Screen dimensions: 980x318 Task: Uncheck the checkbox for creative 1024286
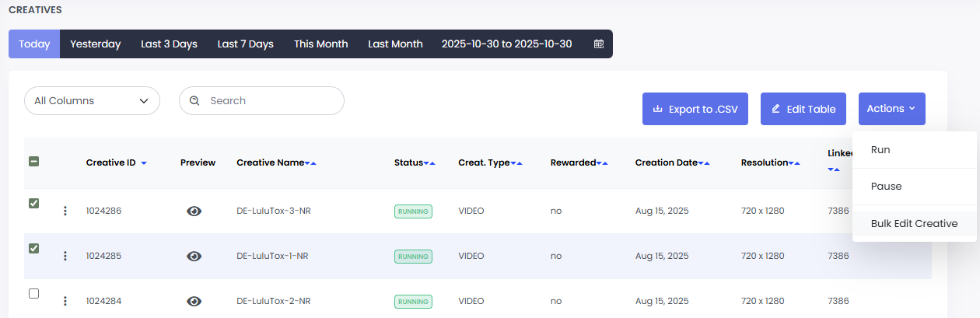click(33, 204)
